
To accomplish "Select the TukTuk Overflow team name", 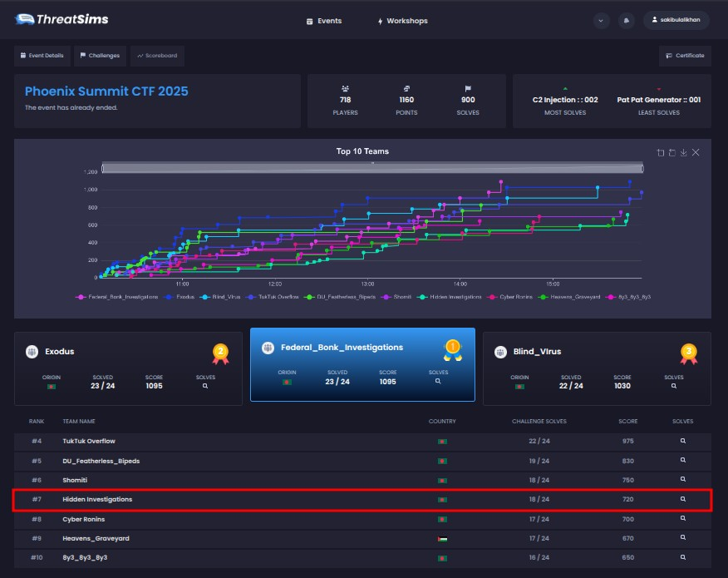I will pos(89,441).
